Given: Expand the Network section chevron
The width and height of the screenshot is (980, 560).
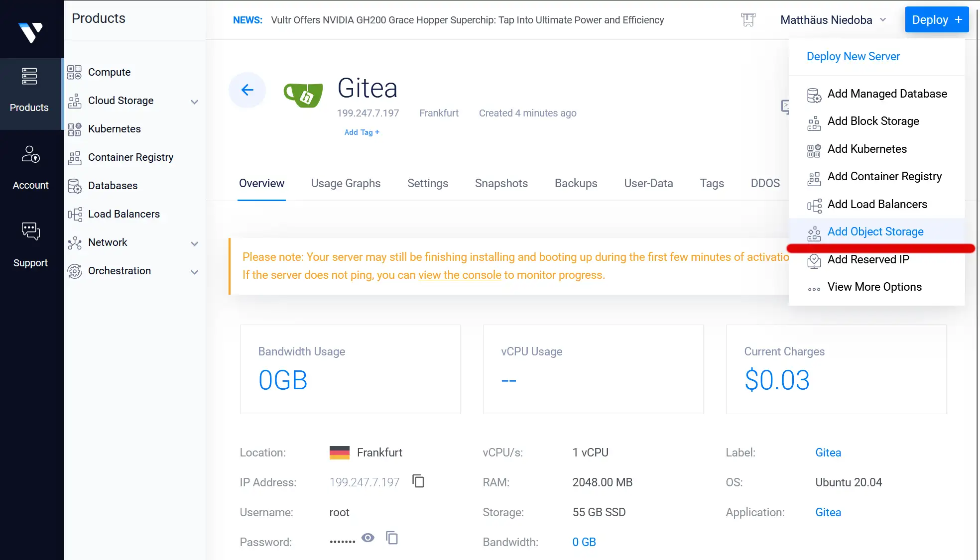Looking at the screenshot, I should pyautogui.click(x=194, y=243).
